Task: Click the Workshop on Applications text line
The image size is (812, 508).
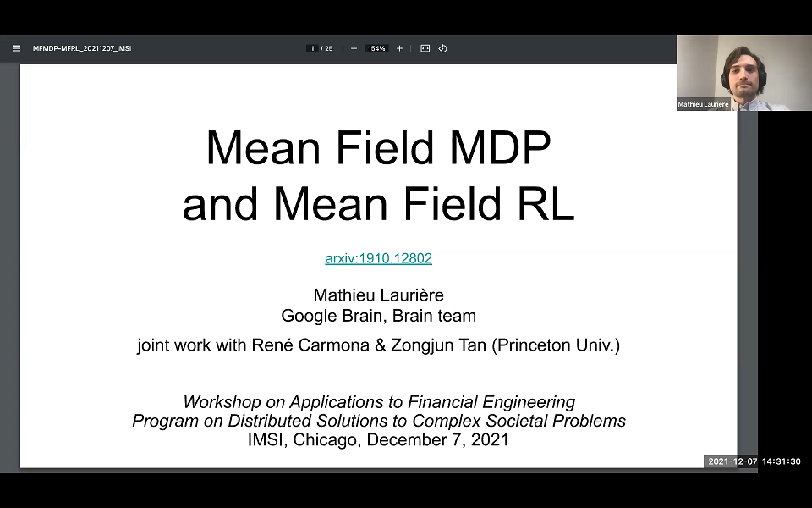Action: (378, 402)
